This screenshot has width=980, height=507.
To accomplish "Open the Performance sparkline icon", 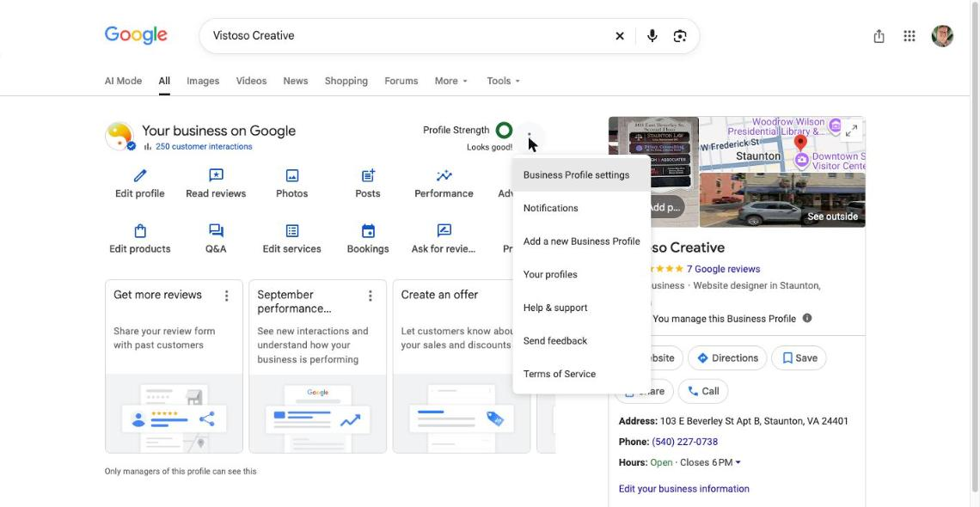I will [444, 175].
